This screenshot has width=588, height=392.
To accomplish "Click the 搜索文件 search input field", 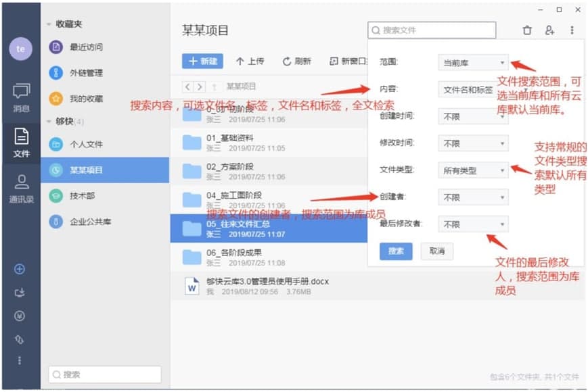I will tap(433, 30).
